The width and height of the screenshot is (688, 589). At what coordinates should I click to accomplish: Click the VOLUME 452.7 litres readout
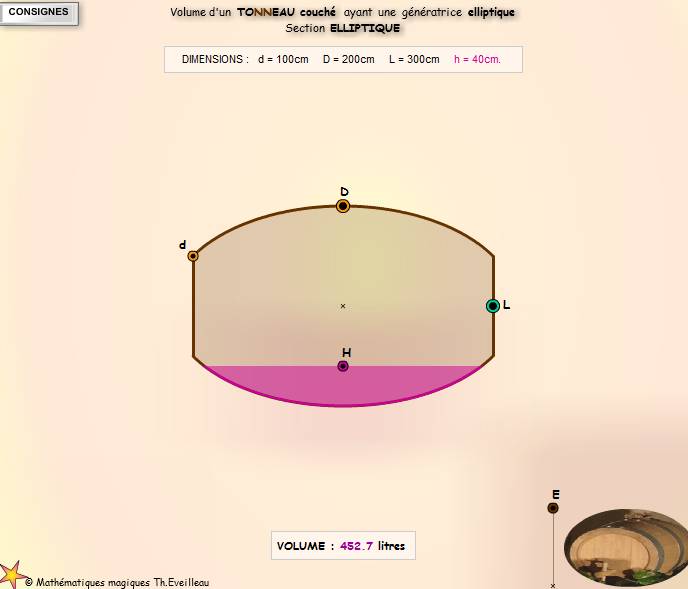[x=343, y=546]
